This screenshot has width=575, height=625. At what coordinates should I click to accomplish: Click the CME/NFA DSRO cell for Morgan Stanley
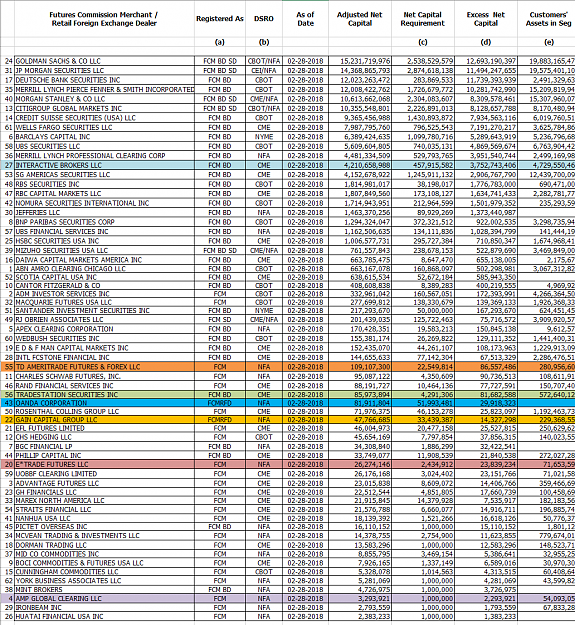pyautogui.click(x=264, y=99)
